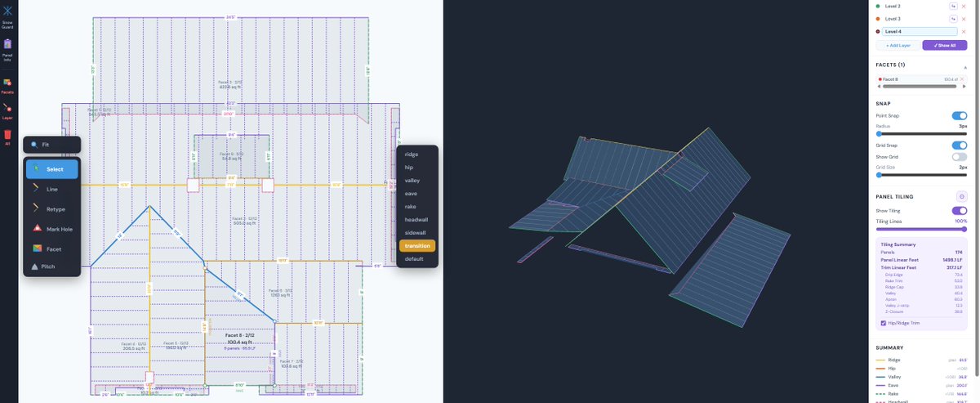Click the Level 3 layer action icon
Screen dimensions: 980x403
[x=953, y=18]
